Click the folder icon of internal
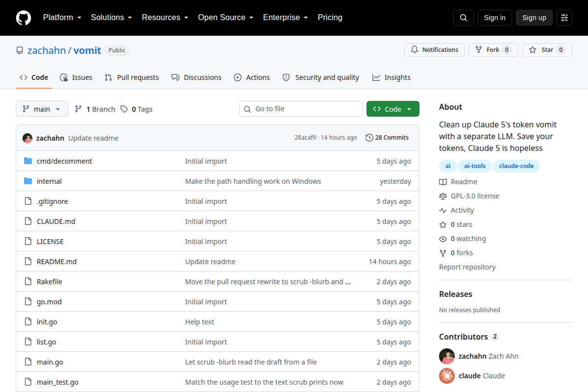Viewport: 588px width, 392px height. tap(28, 181)
